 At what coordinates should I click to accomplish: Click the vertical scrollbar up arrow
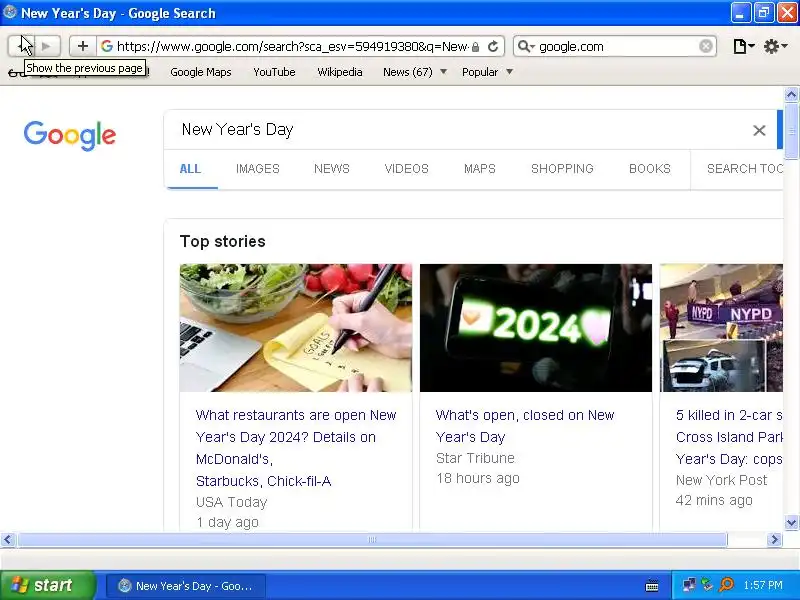tap(791, 94)
